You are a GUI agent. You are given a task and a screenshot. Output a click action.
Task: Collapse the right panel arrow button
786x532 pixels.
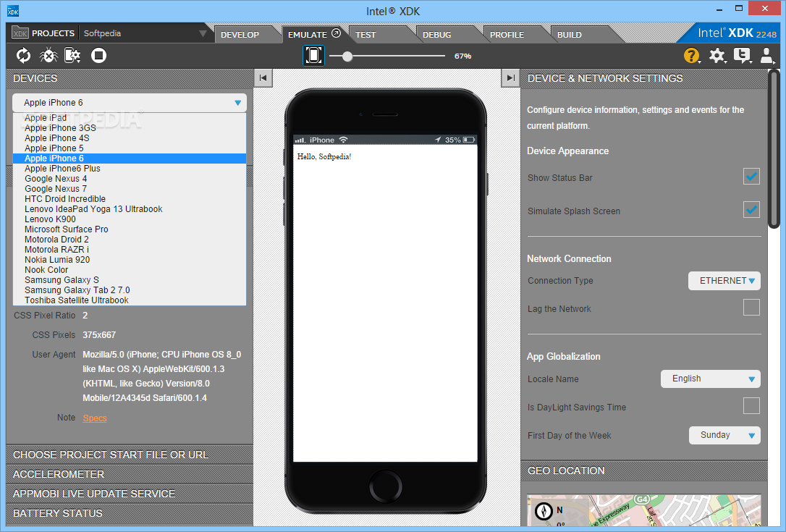tap(510, 78)
